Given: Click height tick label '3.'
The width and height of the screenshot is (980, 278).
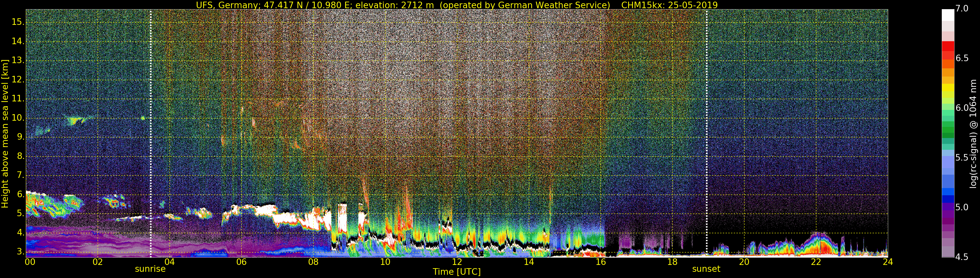Looking at the screenshot, I should [20, 252].
